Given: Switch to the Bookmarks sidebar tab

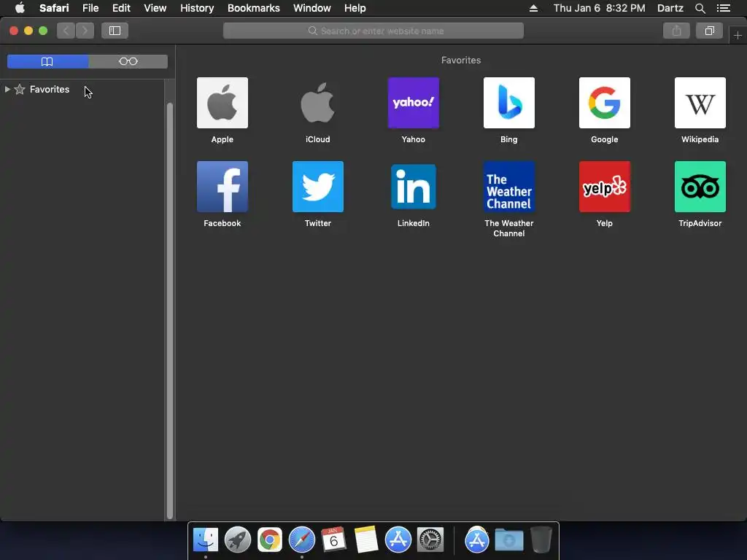Looking at the screenshot, I should 47,61.
